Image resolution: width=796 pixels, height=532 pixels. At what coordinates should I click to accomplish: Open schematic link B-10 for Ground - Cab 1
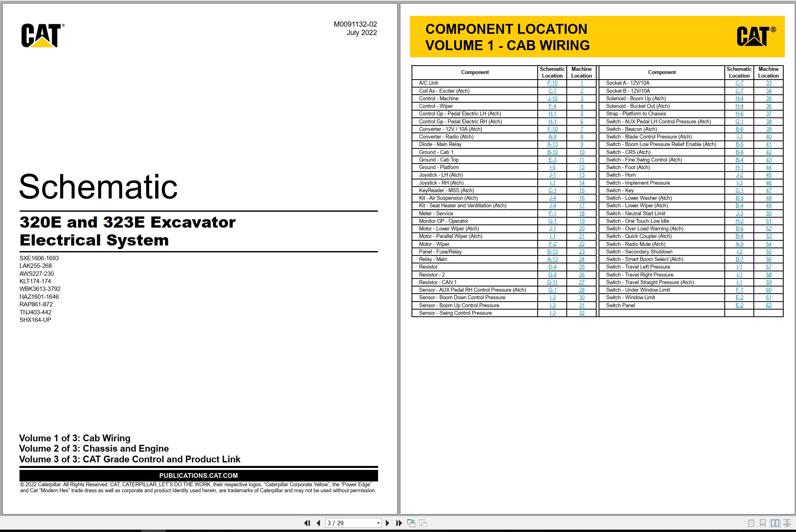tap(552, 152)
